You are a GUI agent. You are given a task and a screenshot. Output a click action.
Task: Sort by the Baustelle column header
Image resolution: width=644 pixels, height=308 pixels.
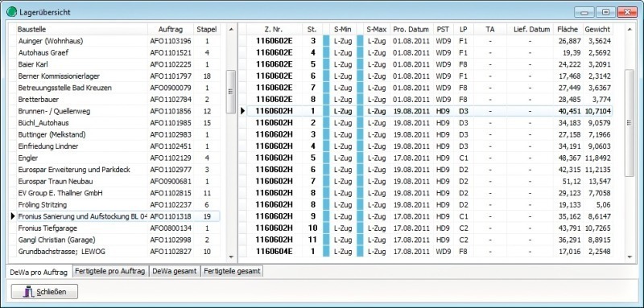(82, 29)
